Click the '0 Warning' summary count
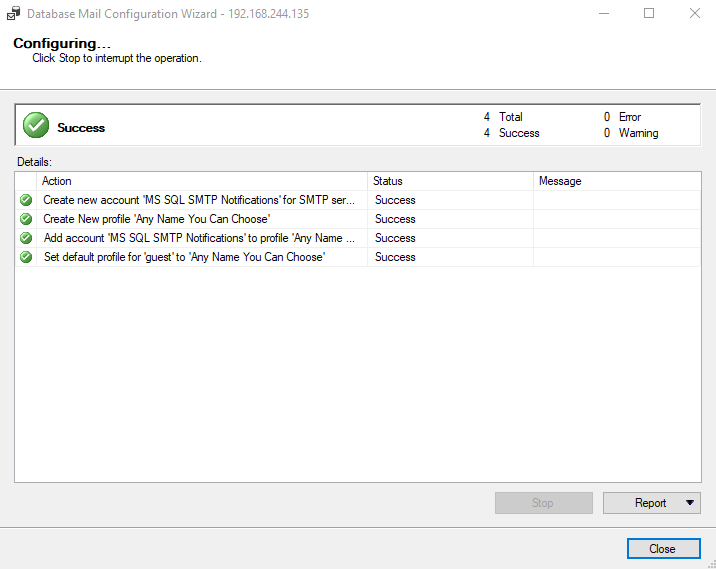This screenshot has width=716, height=569. [631, 133]
